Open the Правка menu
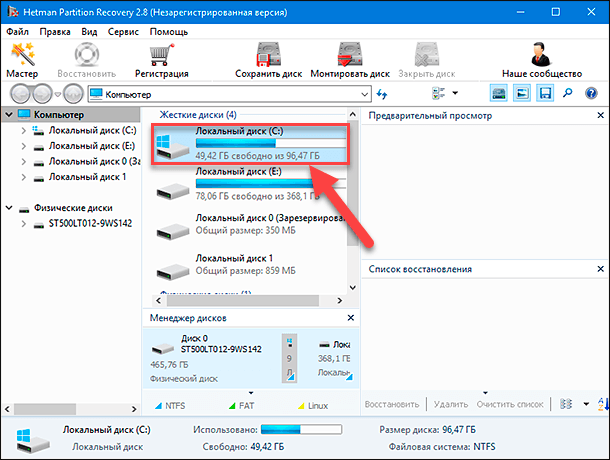Screen dimensions: 610x460 pyautogui.click(x=55, y=32)
